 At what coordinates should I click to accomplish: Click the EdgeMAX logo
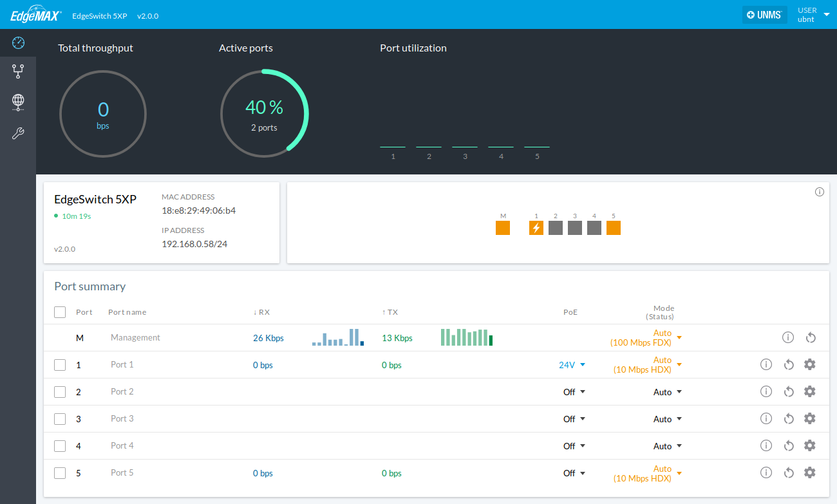pyautogui.click(x=35, y=15)
